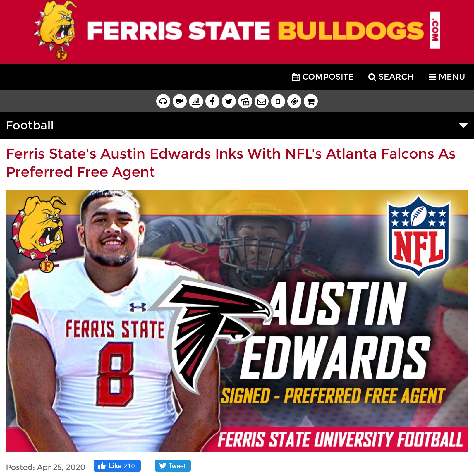Open the SEARCH option
Viewport: 474px width, 476px height.
[x=391, y=77]
